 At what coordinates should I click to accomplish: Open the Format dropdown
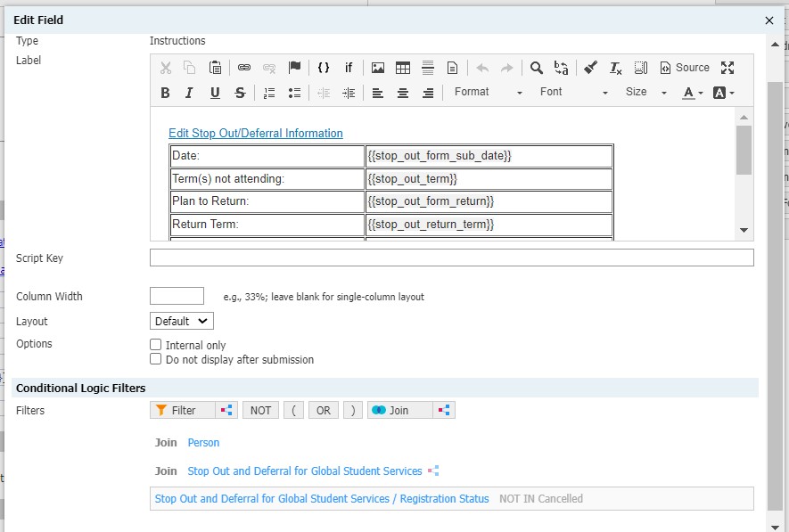click(488, 92)
